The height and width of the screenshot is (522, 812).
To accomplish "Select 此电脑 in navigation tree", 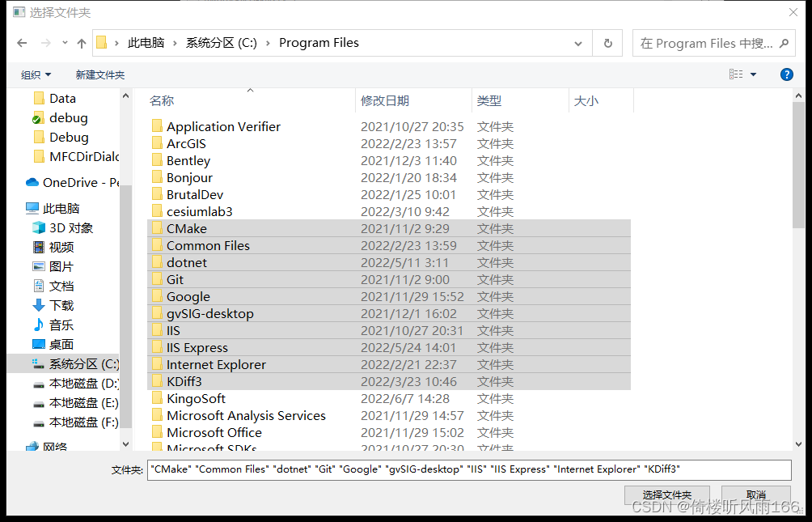I will click(53, 209).
